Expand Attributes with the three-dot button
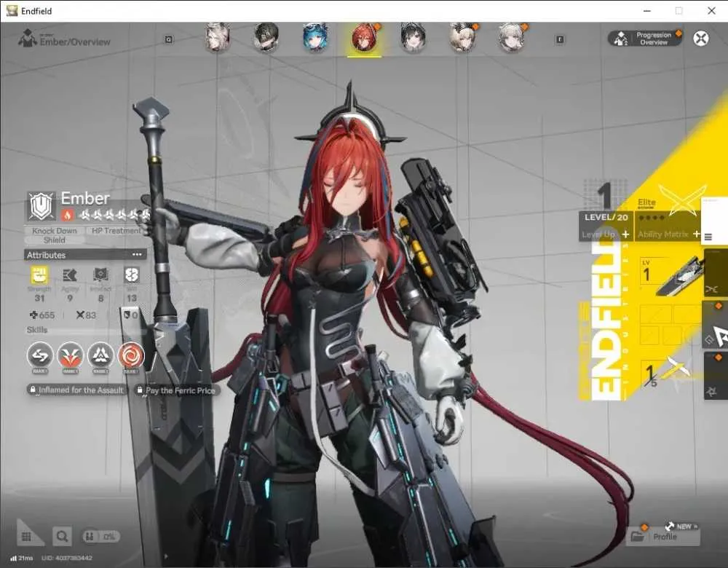Viewport: 728px width, 568px height. click(x=137, y=255)
